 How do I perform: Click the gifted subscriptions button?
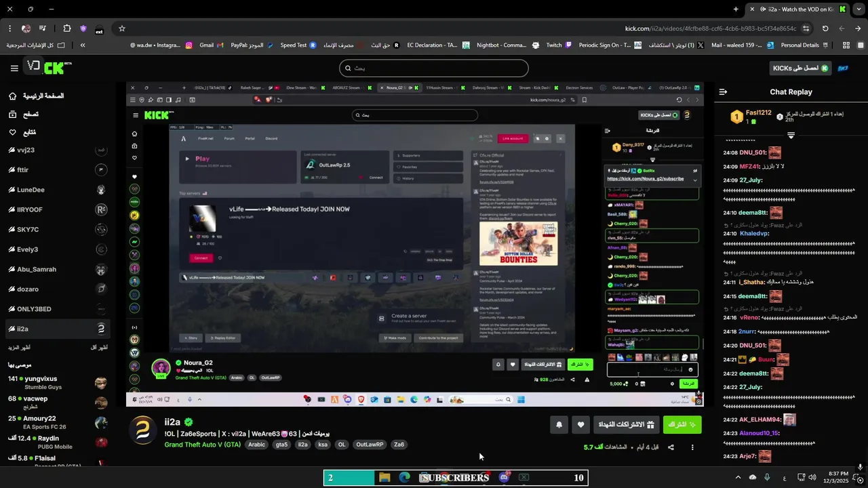click(625, 425)
